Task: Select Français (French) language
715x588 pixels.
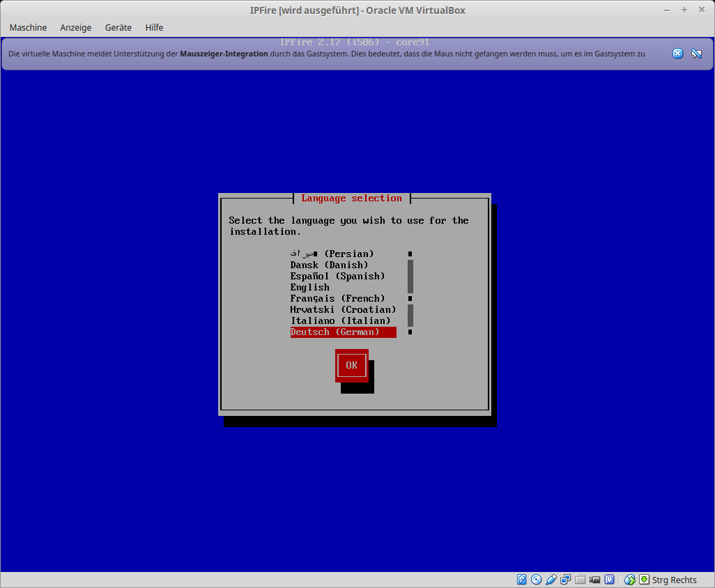Action: click(x=344, y=299)
